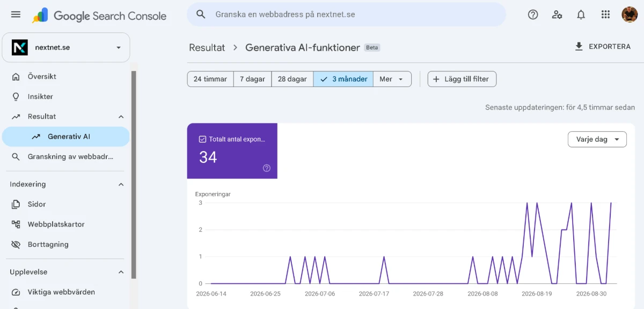Open users and settings icon
This screenshot has width=644, height=309.
click(x=557, y=15)
